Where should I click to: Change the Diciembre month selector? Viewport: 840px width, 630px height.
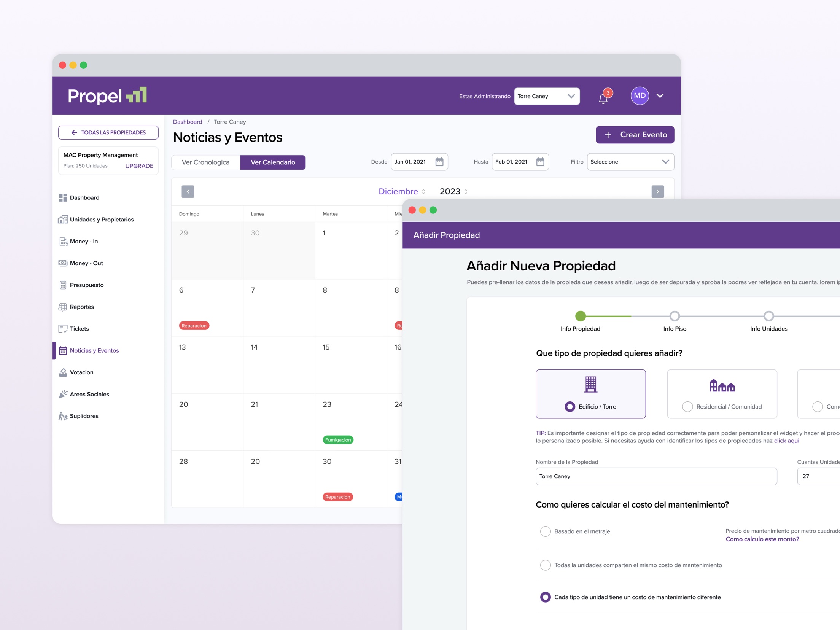tap(402, 191)
